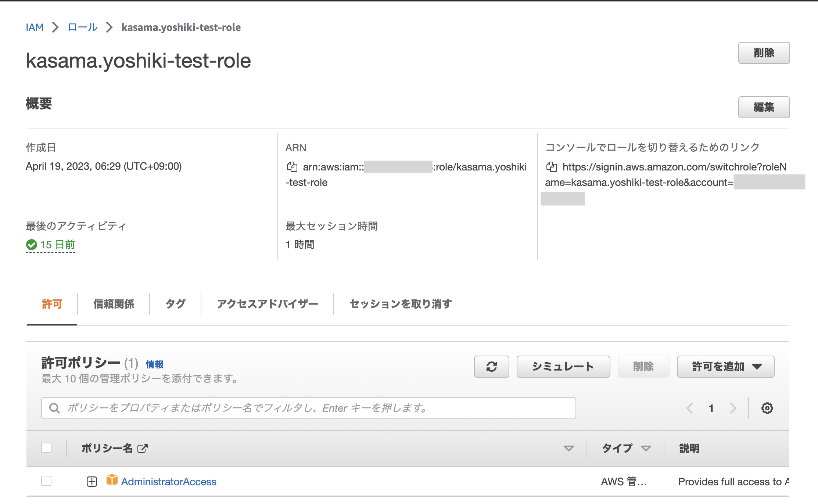Open the 許可を追加 dropdown

click(x=725, y=366)
